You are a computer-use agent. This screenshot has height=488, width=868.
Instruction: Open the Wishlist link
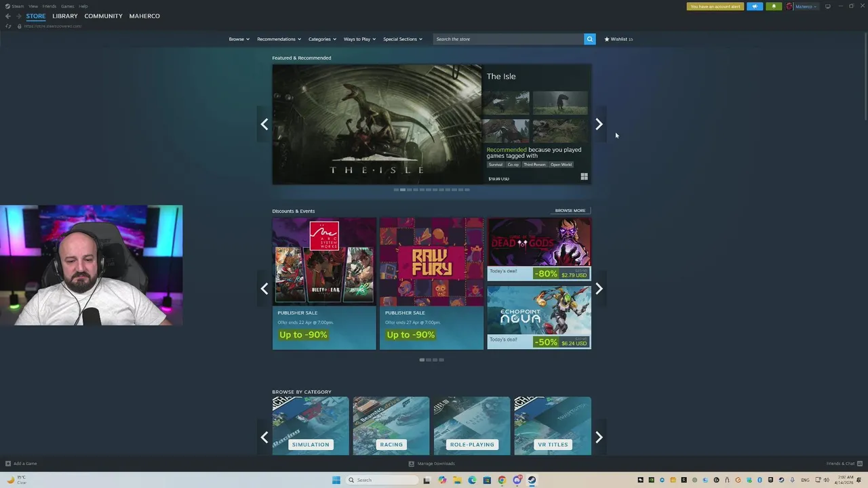click(x=618, y=39)
